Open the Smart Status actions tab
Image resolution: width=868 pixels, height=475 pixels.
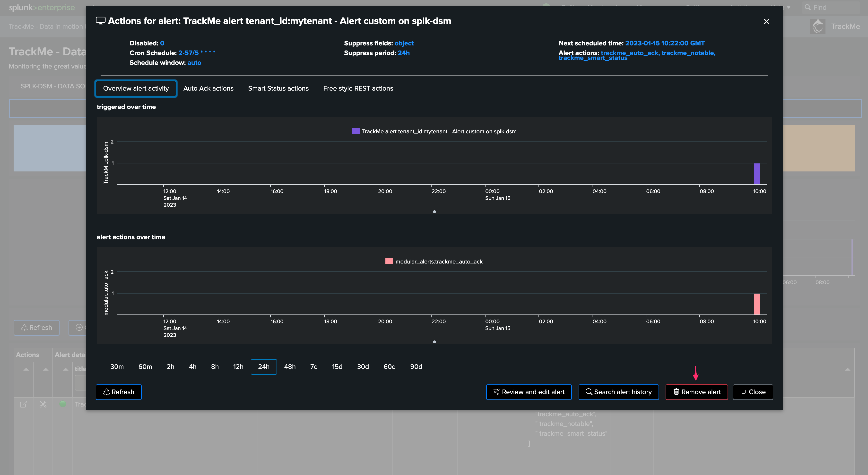(x=278, y=89)
